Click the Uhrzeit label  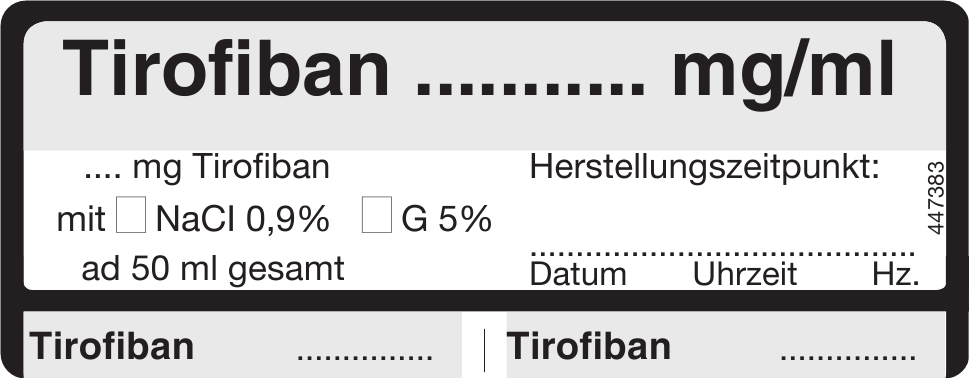tap(745, 275)
